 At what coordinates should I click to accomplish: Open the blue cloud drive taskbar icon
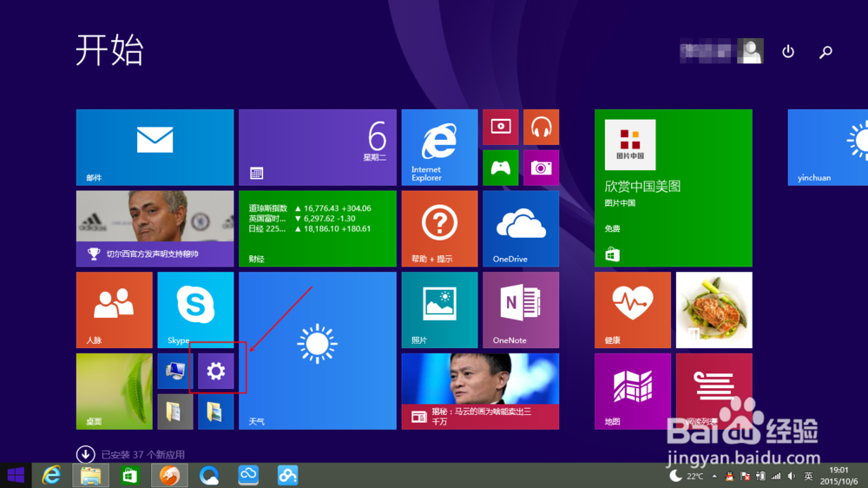248,475
